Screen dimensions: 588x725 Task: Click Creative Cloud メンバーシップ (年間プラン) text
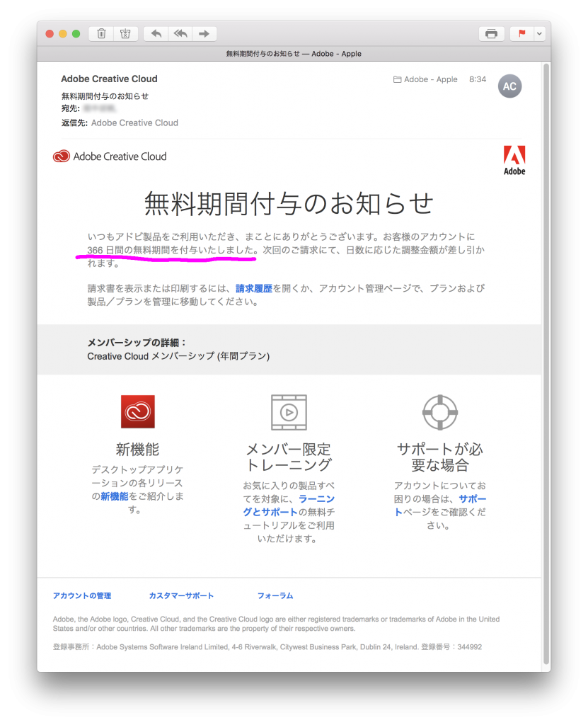point(178,356)
